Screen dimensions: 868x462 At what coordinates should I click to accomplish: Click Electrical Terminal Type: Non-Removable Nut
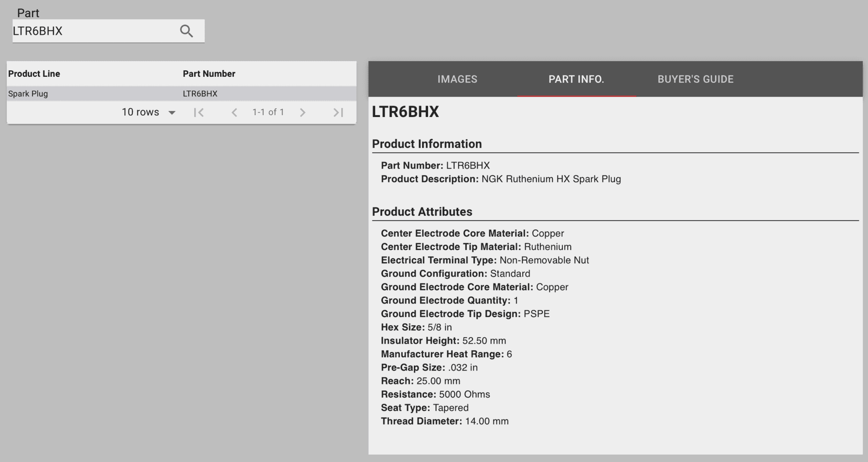[x=485, y=260]
